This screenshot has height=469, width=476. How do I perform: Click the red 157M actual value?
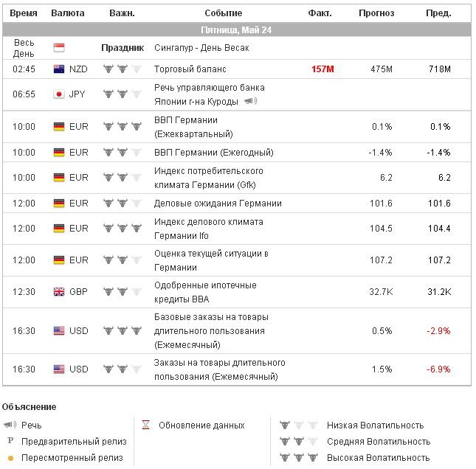[x=322, y=69]
